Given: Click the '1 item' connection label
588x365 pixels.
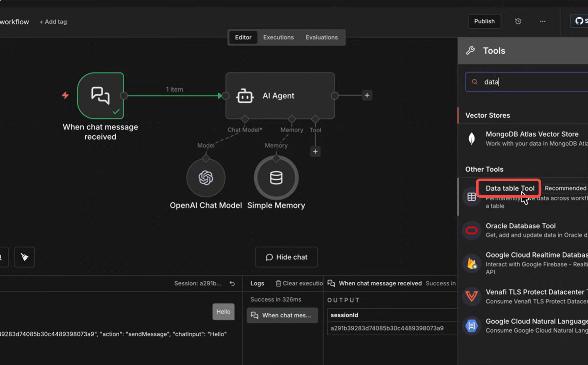Looking at the screenshot, I should [175, 89].
